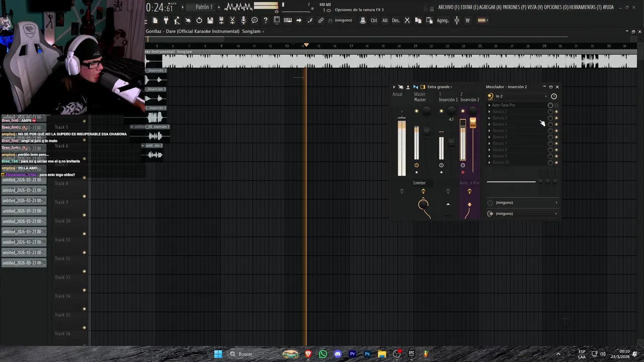Click Windows Start button
This screenshot has height=362, width=644.
pos(218,354)
